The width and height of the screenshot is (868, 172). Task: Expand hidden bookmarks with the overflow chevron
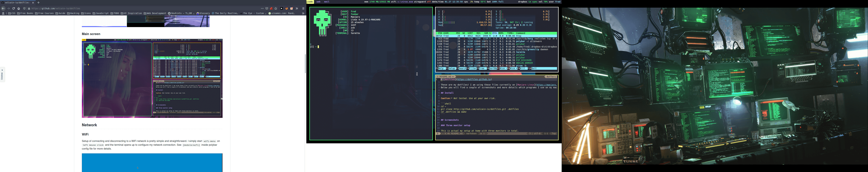(x=303, y=14)
